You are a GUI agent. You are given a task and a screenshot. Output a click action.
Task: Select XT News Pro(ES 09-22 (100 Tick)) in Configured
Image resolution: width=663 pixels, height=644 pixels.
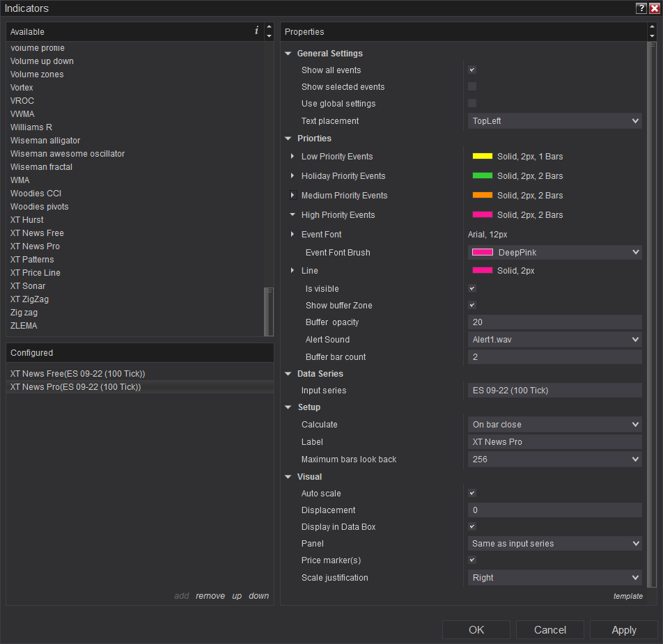tap(139, 386)
